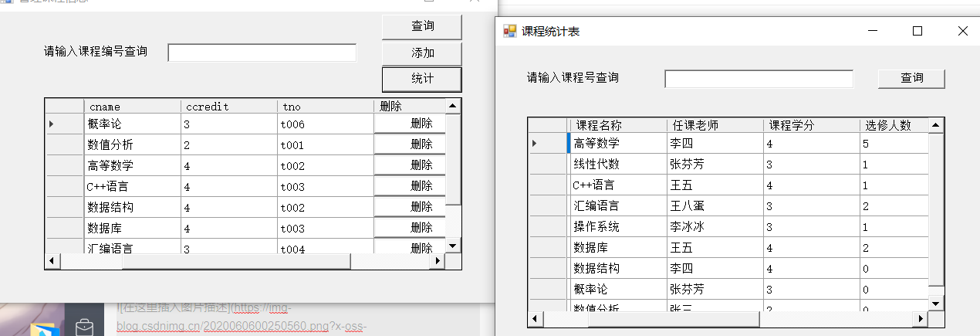Click the 删除 column header in the left grid
Screen dimensions: 980x336
(411, 106)
